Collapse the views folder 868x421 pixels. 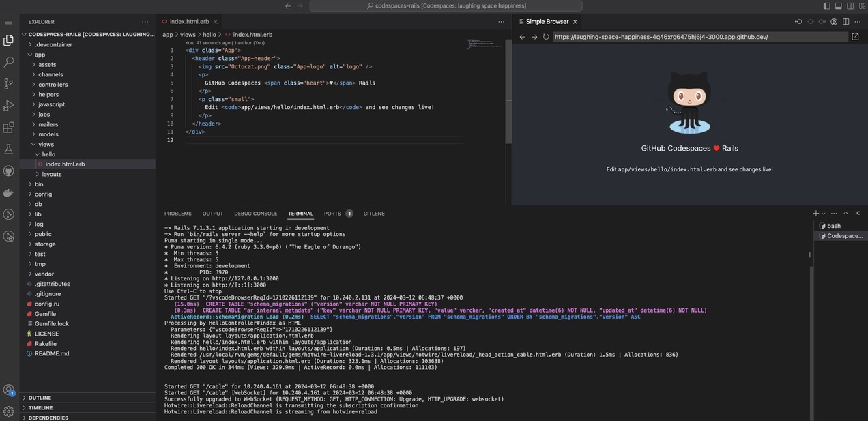(x=89, y=144)
